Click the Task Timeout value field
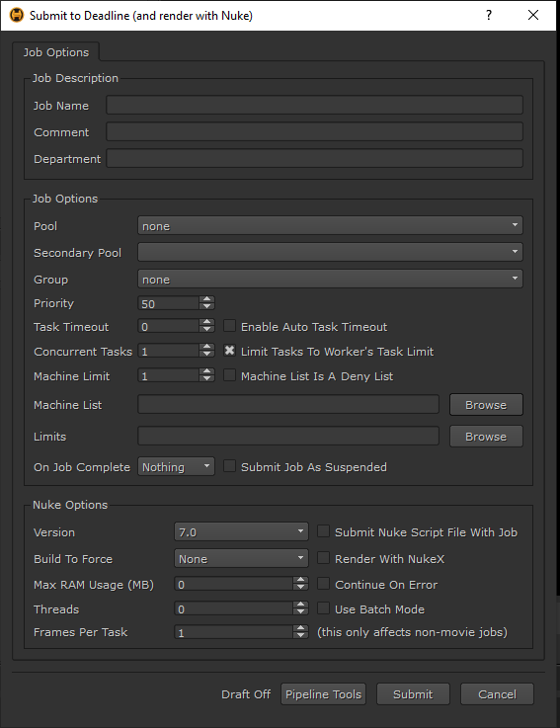Image resolution: width=560 pixels, height=728 pixels. point(169,326)
